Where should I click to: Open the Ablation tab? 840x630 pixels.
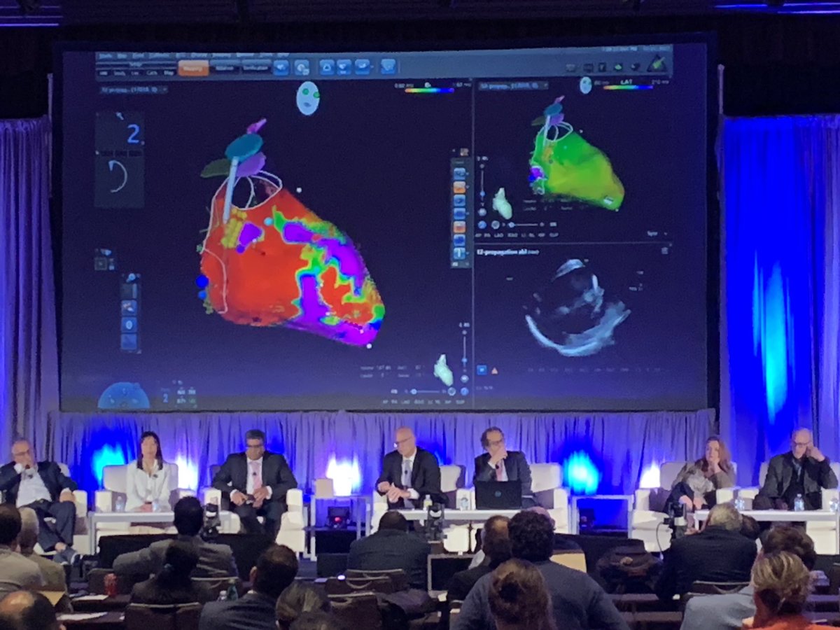pos(225,67)
